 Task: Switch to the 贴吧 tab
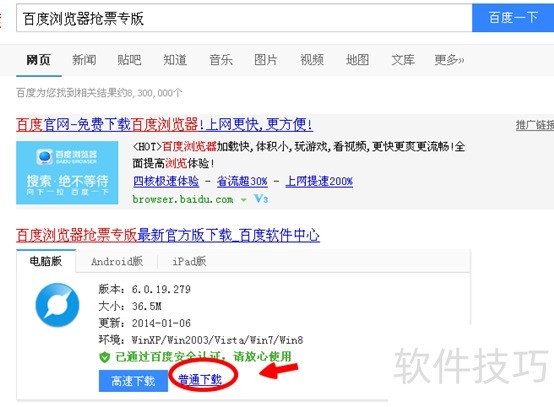tap(129, 60)
